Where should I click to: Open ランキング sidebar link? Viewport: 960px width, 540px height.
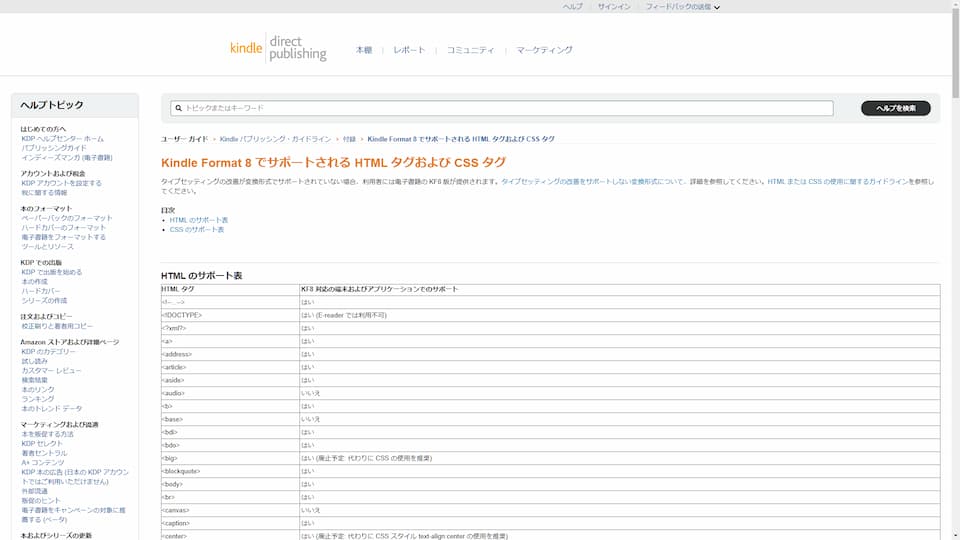[x=38, y=399]
